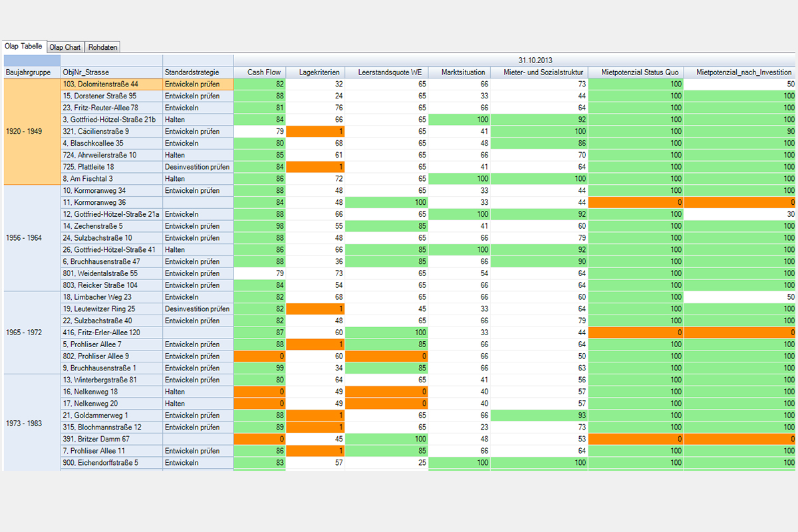The height and width of the screenshot is (532, 798).
Task: Select row 391, Britzer Damm 67
Action: (x=112, y=439)
